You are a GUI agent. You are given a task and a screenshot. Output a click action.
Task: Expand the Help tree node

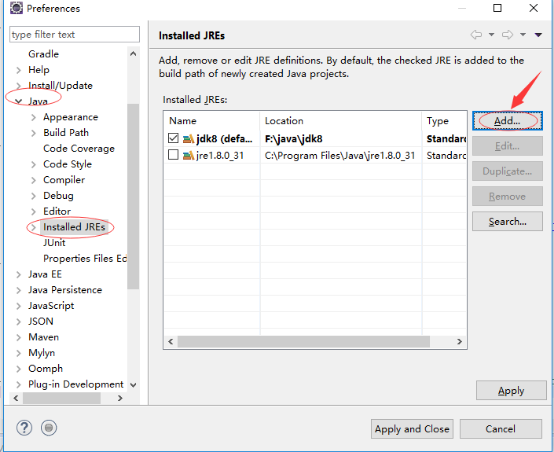pyautogui.click(x=19, y=70)
